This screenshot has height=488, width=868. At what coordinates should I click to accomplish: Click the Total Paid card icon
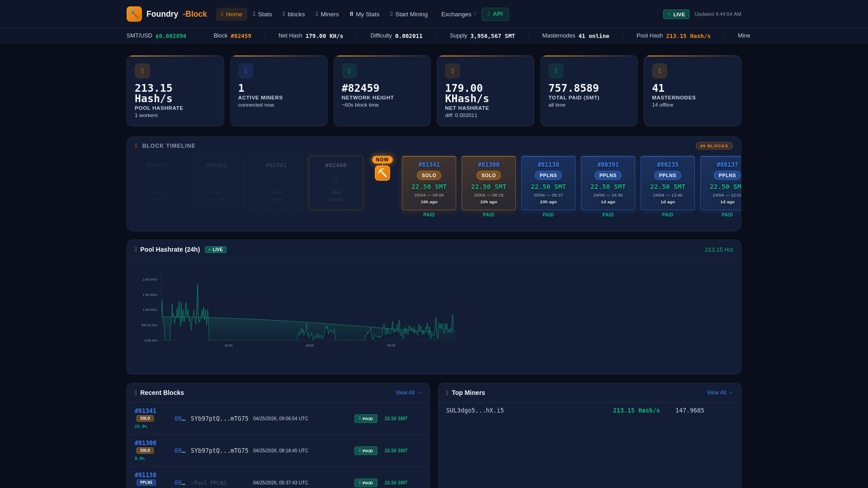556,71
